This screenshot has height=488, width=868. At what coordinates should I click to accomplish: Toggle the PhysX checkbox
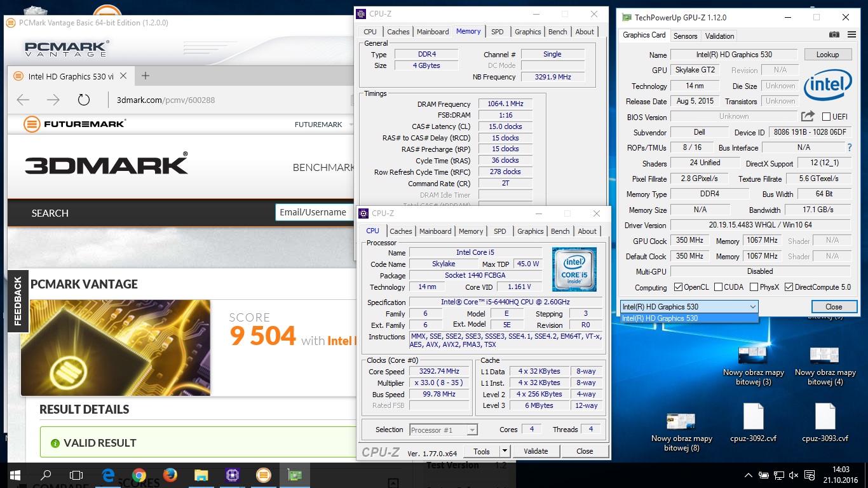click(x=754, y=287)
